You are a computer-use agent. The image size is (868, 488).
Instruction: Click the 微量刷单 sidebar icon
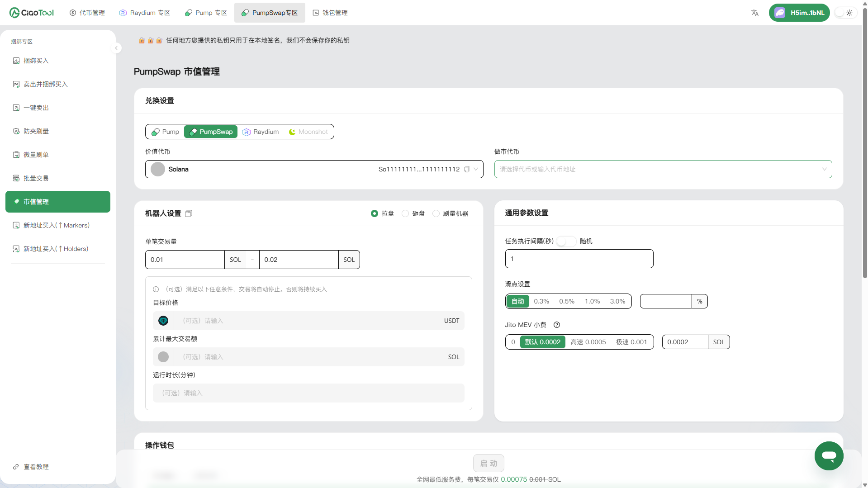(x=16, y=155)
